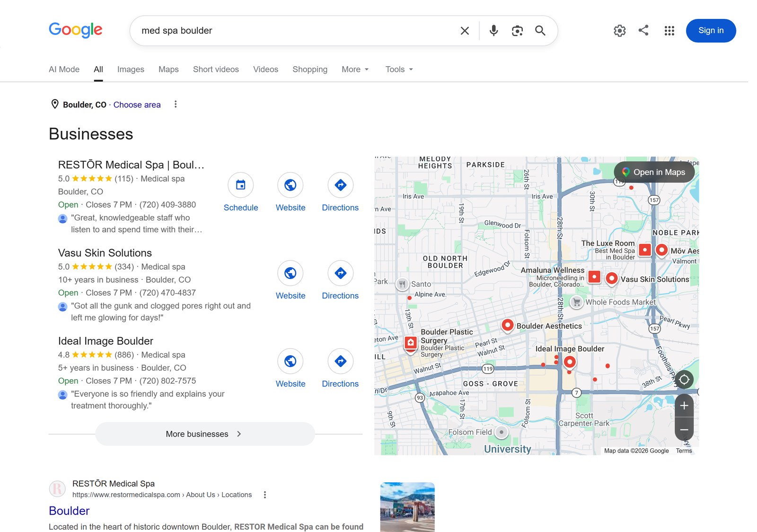Select the Boulder Aesthetics map pin
The image size is (757, 532).
[508, 325]
